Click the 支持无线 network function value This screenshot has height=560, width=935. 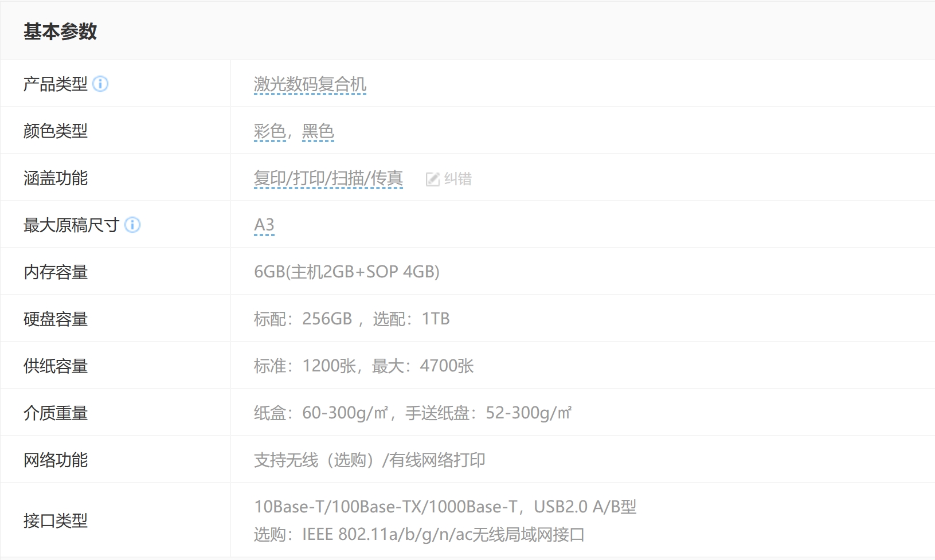pos(369,460)
